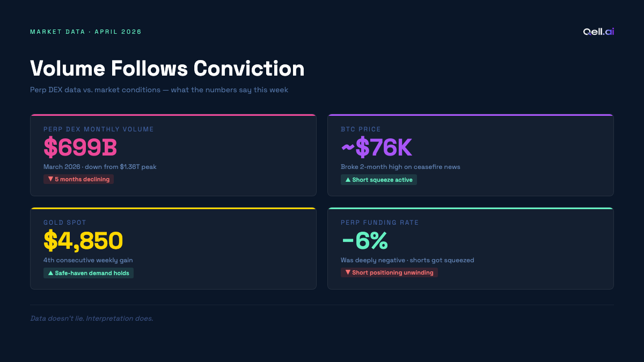Viewport: 644px width, 362px height.
Task: Click the 5 months declining badge
Action: tap(79, 179)
